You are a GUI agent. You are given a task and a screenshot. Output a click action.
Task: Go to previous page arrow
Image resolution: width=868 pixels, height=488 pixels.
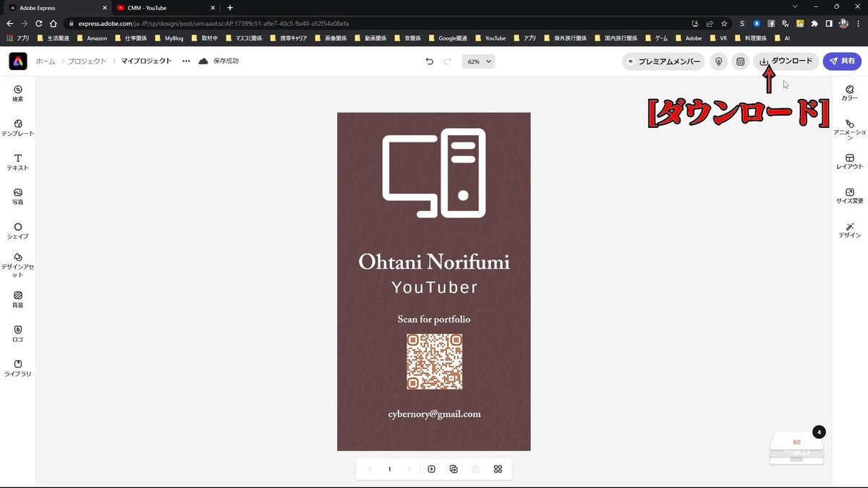point(370,469)
